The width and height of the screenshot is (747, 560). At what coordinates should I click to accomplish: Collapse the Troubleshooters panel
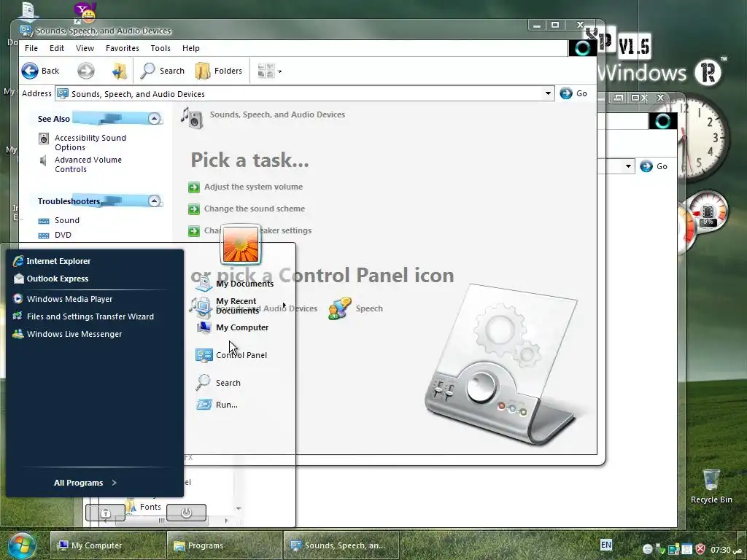click(154, 201)
